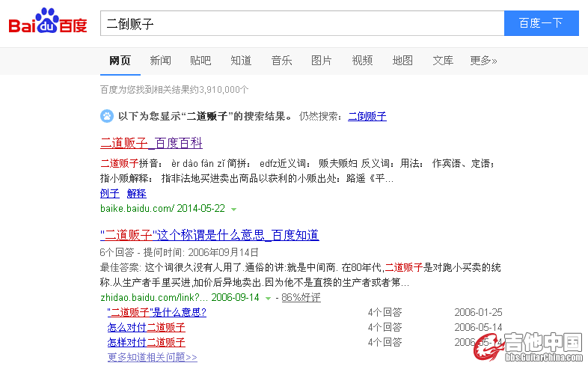
Task: Open "二道贩子"这个称谓是什么意思_百度知道 result
Action: coord(209,235)
